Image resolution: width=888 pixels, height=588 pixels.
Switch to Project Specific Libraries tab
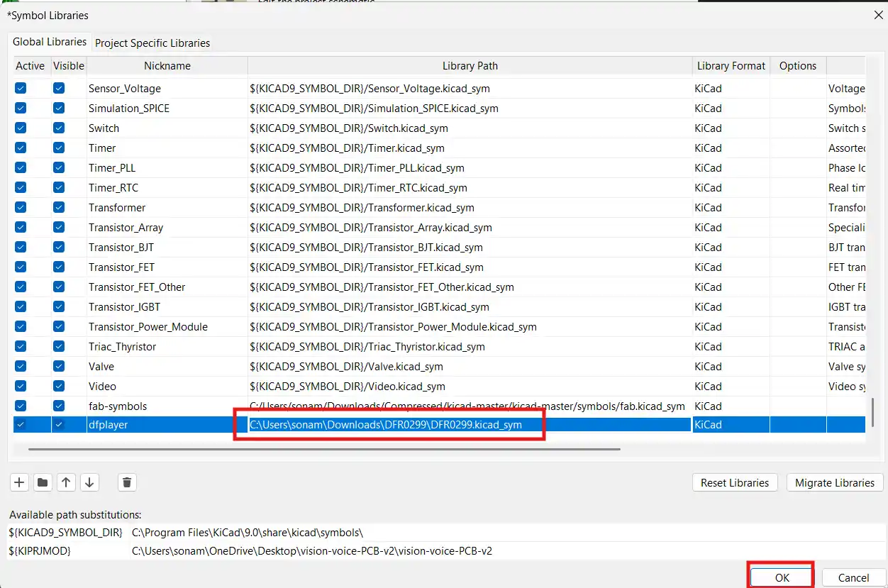[152, 43]
